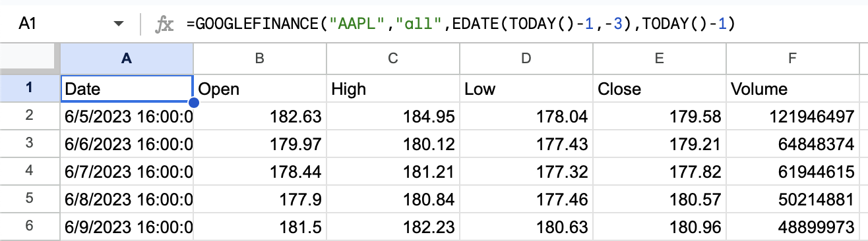Select row 3 header
The image size is (868, 241).
click(30, 144)
